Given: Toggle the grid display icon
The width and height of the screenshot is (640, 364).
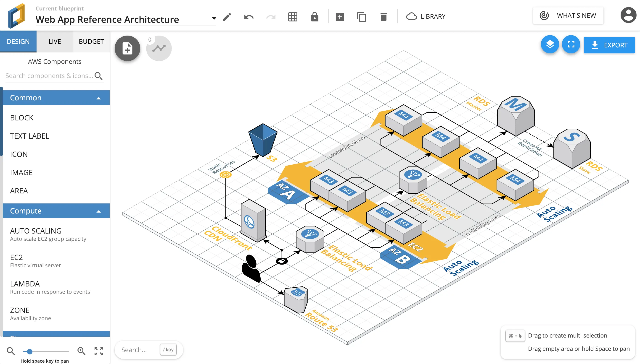Looking at the screenshot, I should pos(293,17).
